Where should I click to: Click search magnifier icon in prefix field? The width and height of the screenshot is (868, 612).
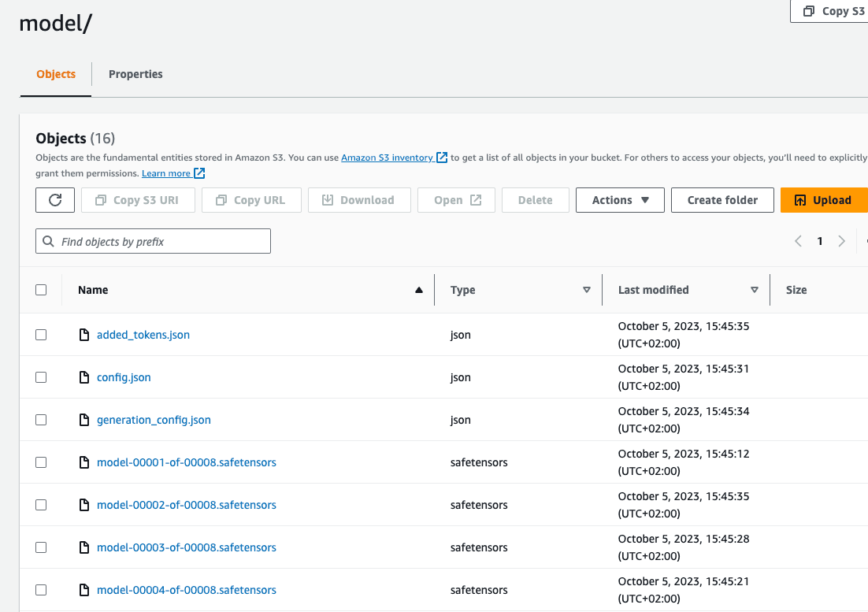49,242
